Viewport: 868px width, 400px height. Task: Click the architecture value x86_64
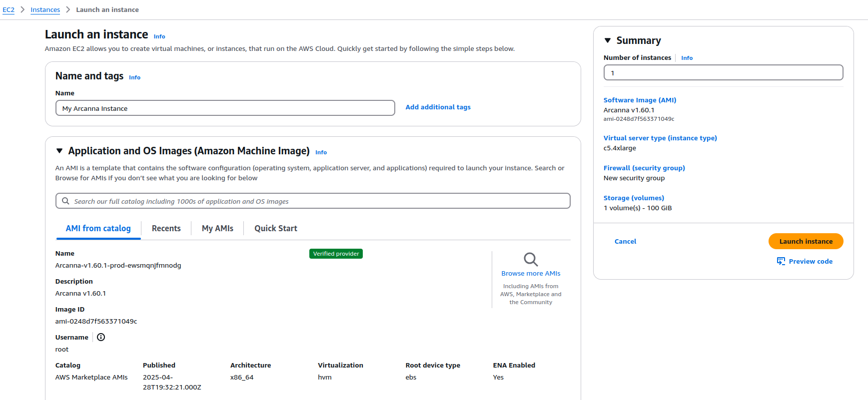coord(242,377)
